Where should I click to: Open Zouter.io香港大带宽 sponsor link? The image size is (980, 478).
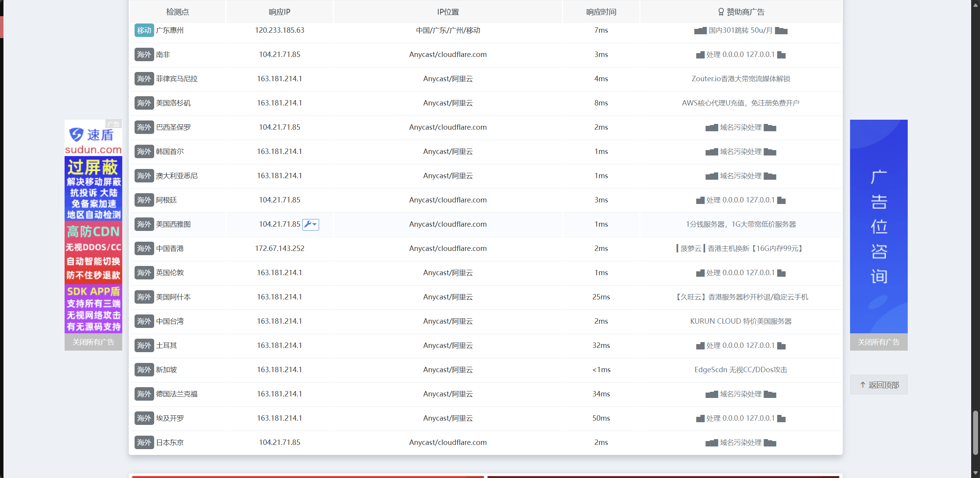coord(740,79)
